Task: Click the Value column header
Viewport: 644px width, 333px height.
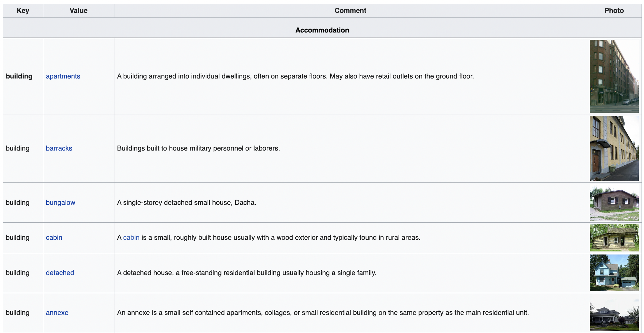Action: click(x=79, y=11)
